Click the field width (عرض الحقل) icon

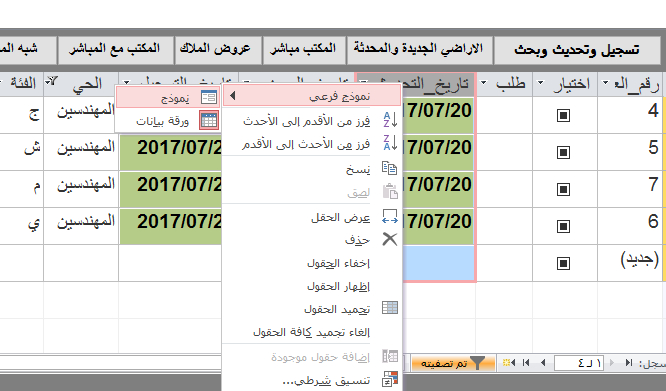[x=390, y=216]
